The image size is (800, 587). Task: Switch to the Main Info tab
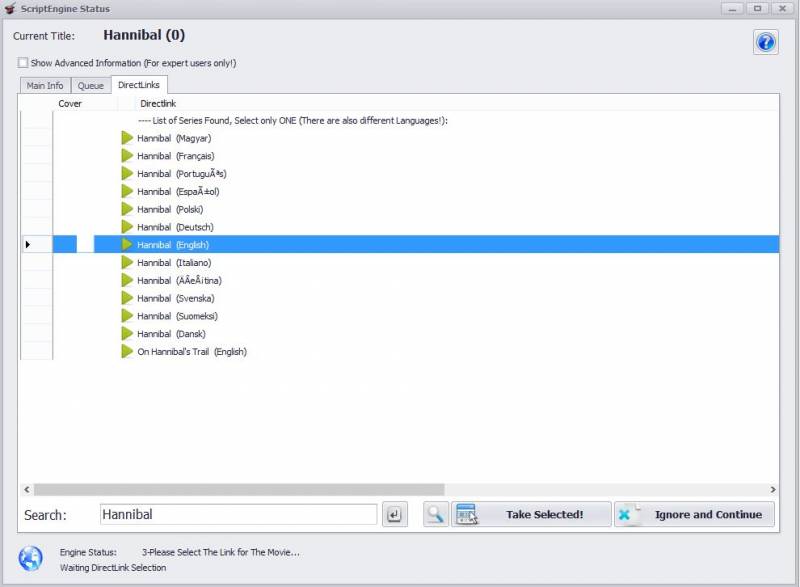[x=45, y=86]
